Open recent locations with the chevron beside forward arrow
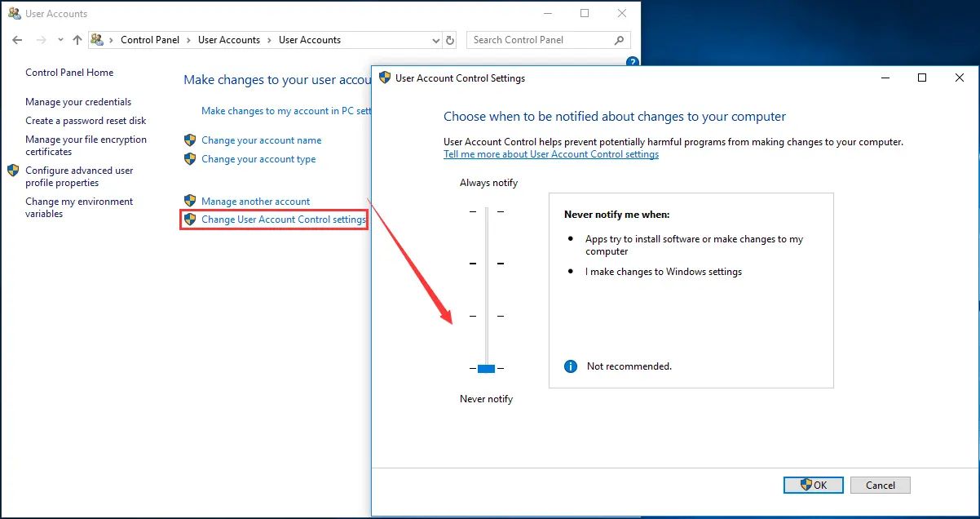This screenshot has height=519, width=980. coord(60,39)
